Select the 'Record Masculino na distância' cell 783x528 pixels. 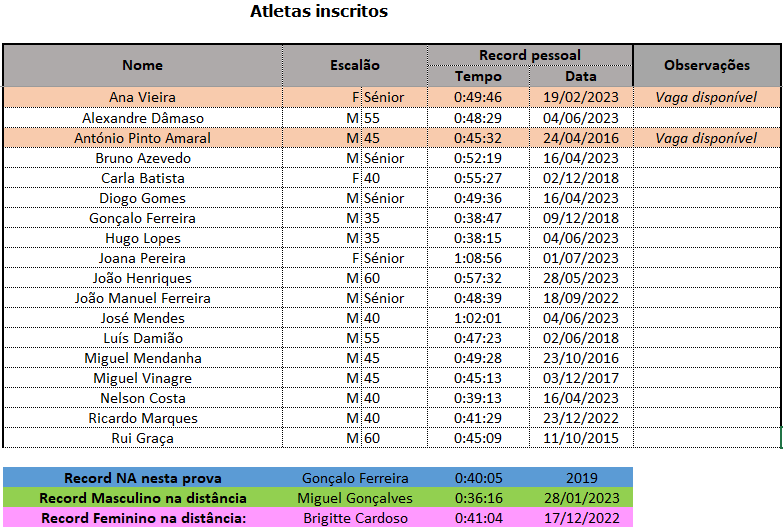[x=143, y=498]
